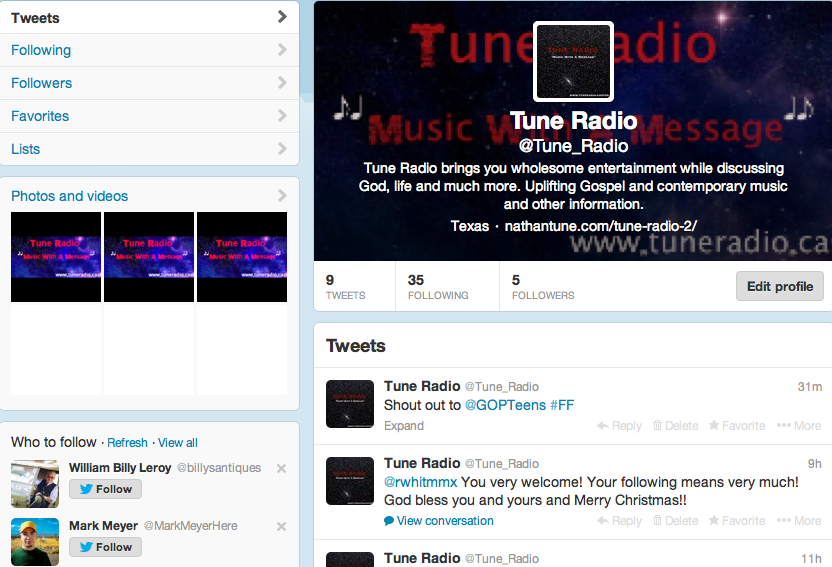Open the #FF hashtag link
This screenshot has width=832, height=567.
pos(562,405)
